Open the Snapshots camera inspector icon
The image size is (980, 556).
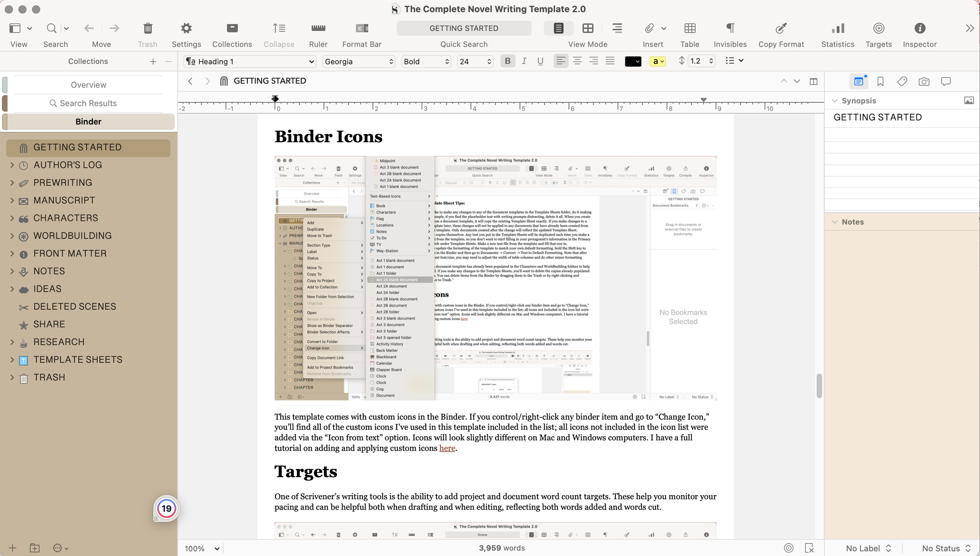(x=924, y=82)
